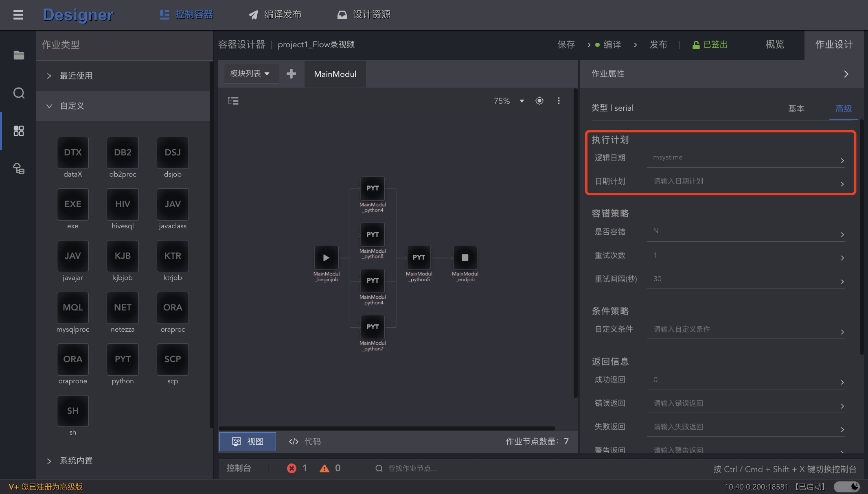
Task: Select the dataX DTX job type icon
Action: tap(73, 153)
